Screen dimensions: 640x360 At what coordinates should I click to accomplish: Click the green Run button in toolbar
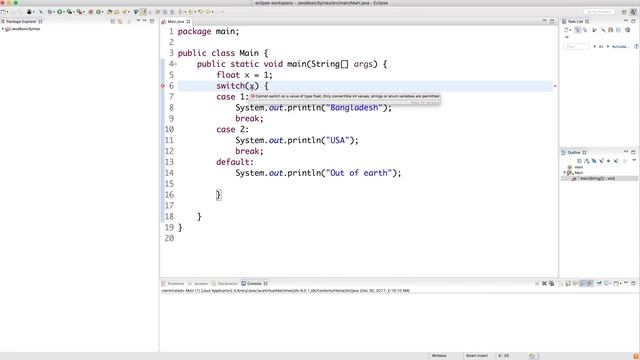click(x=60, y=12)
